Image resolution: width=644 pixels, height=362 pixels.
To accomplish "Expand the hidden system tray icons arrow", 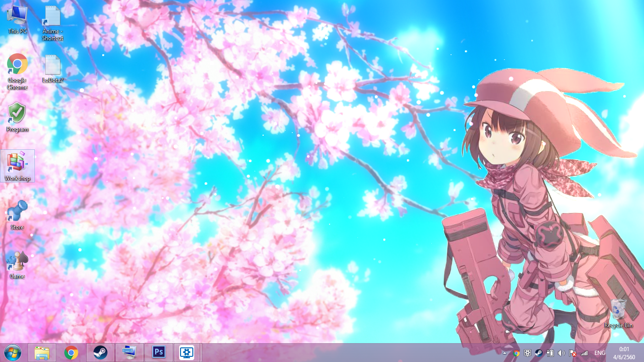I will pos(505,353).
